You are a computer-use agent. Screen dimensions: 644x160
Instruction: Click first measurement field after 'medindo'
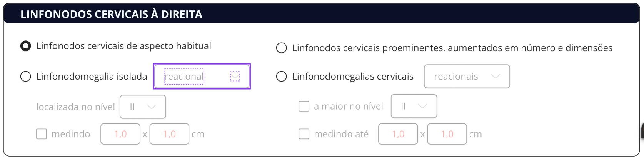120,134
